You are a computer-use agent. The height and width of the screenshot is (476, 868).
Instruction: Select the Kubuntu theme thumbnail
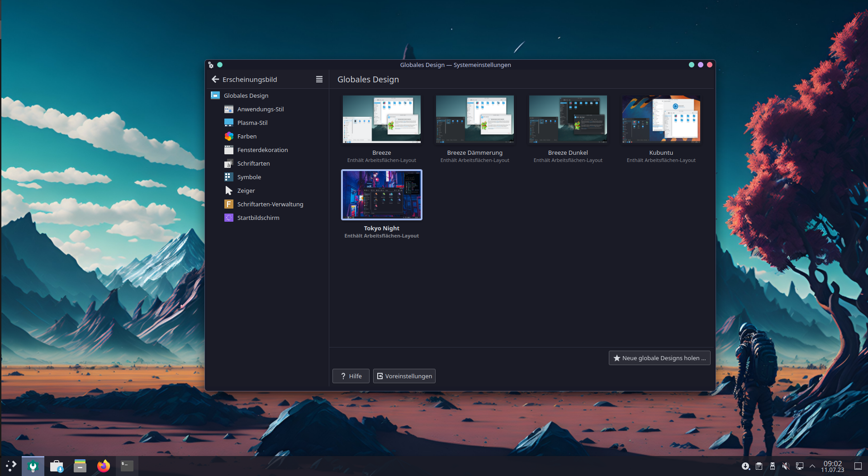click(661, 119)
